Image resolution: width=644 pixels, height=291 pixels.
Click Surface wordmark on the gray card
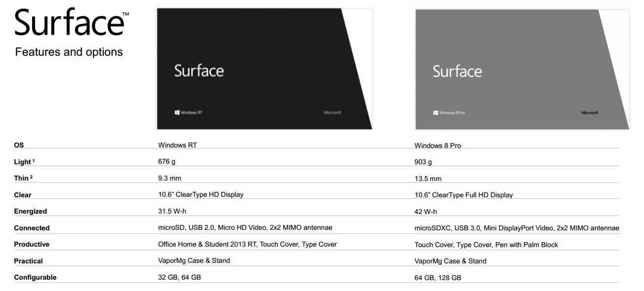click(457, 72)
